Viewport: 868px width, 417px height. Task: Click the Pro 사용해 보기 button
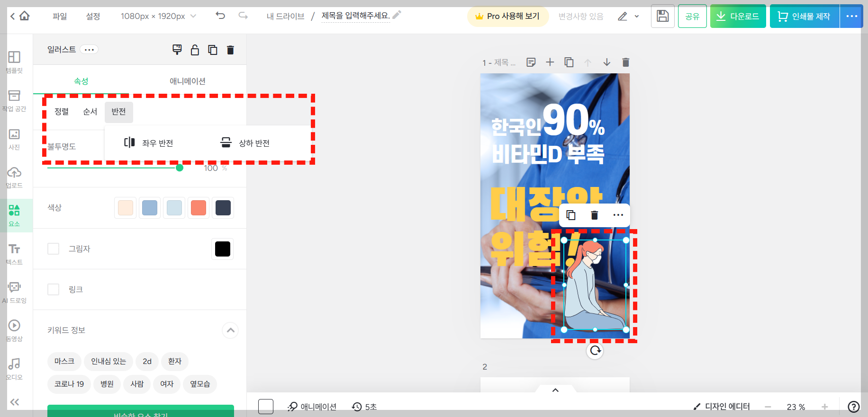[507, 16]
